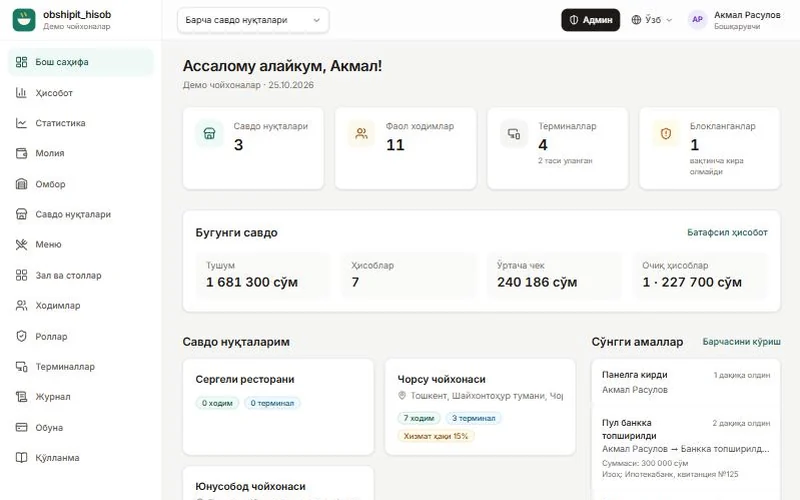Click the Блокланганлар 1 summary card
The height and width of the screenshot is (500, 800).
[x=710, y=148]
